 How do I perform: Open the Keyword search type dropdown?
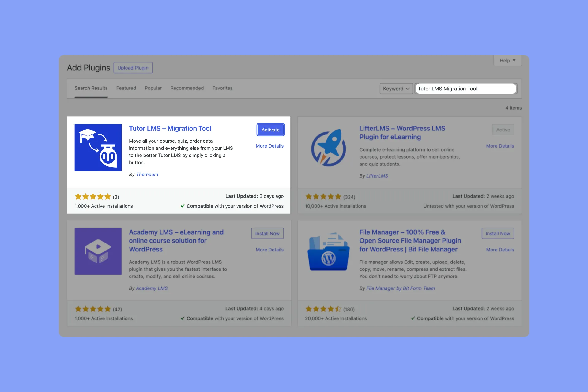pos(396,89)
